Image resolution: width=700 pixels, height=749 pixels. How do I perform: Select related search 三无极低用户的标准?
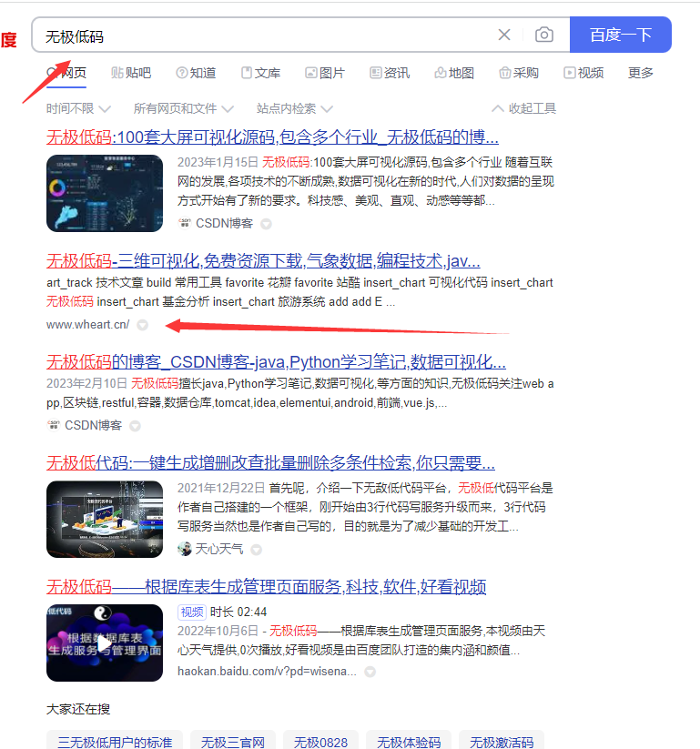(115, 742)
